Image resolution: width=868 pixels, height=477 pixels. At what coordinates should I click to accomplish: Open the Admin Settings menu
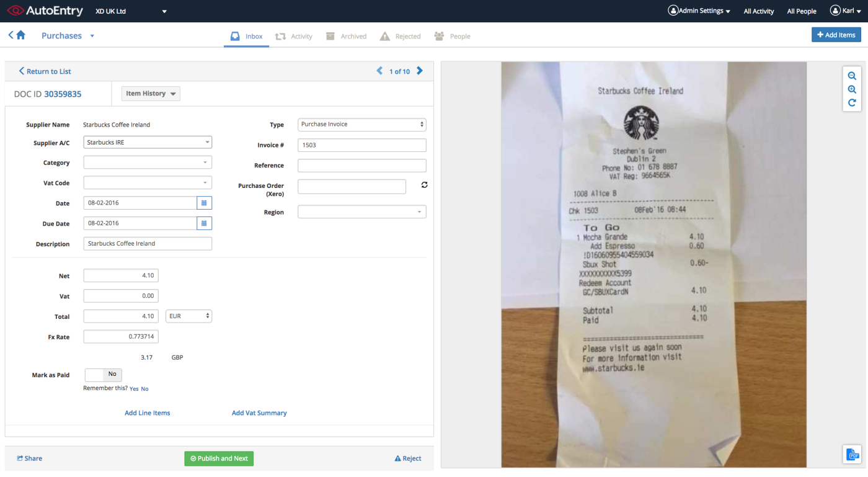pos(699,11)
